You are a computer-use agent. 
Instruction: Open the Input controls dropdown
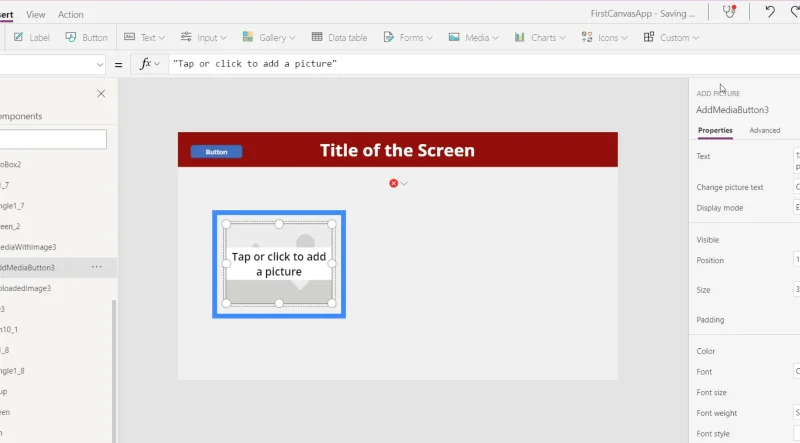tap(203, 37)
